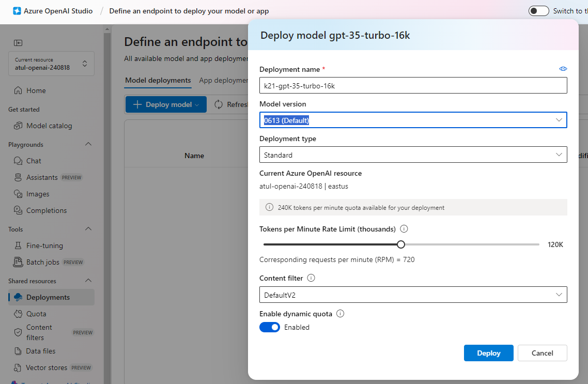This screenshot has height=384, width=588.
Task: Expand the Deployment type dropdown
Action: click(413, 155)
